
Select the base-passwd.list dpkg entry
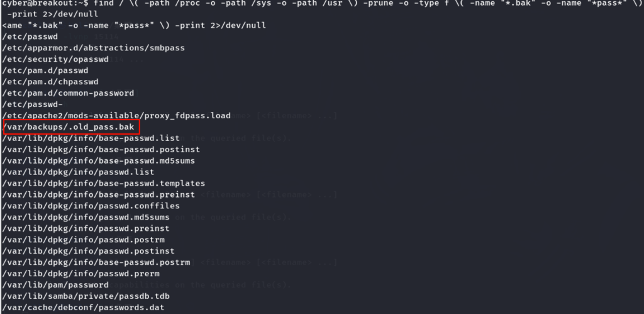91,138
